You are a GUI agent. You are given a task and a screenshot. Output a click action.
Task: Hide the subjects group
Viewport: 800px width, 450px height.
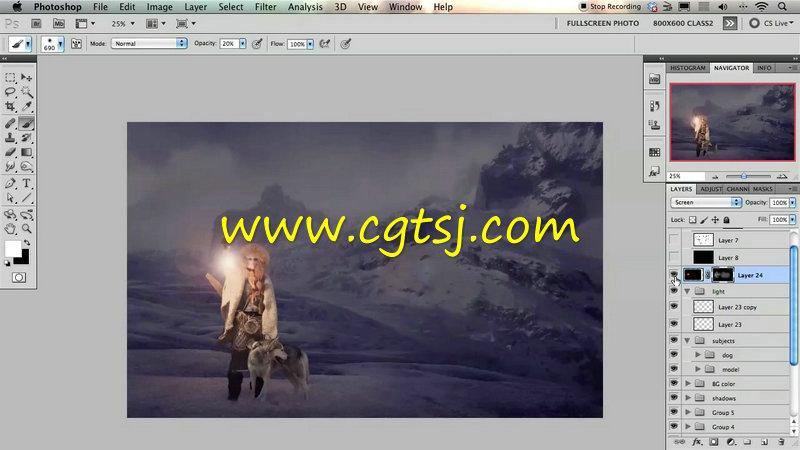(674, 340)
